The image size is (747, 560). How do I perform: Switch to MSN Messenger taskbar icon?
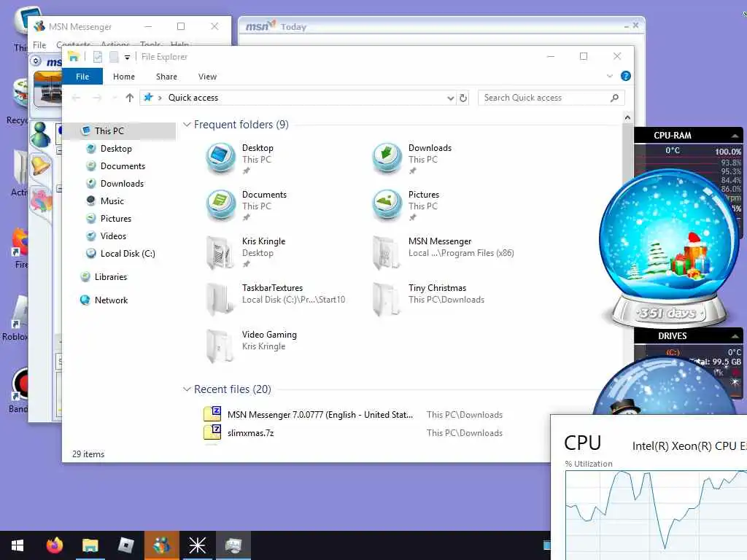click(x=161, y=545)
